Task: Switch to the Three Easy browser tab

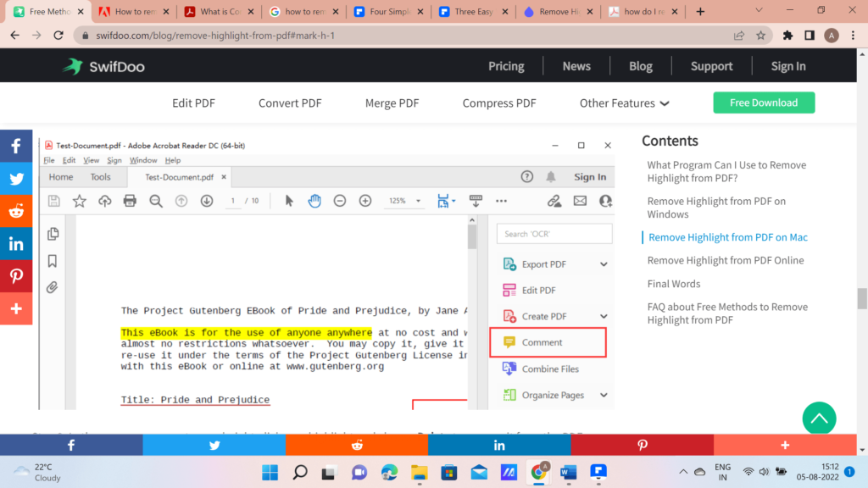Action: [x=472, y=12]
